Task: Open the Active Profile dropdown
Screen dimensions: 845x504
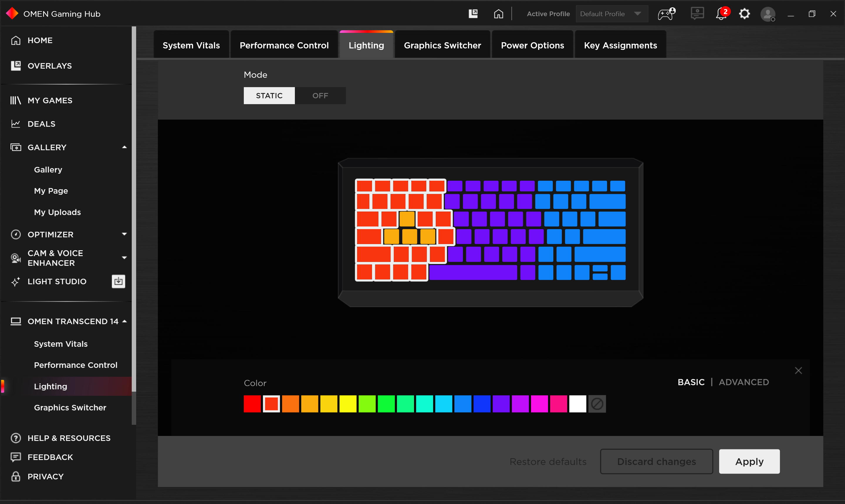Action: coord(611,13)
